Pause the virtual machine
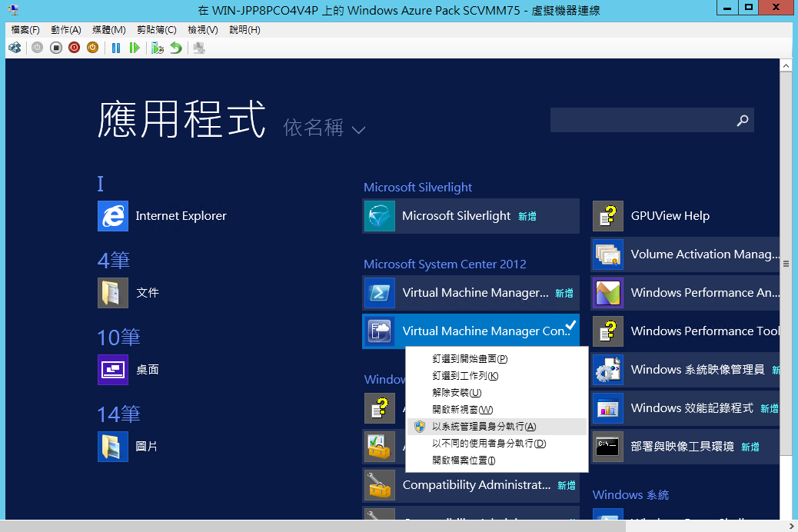 116,48
